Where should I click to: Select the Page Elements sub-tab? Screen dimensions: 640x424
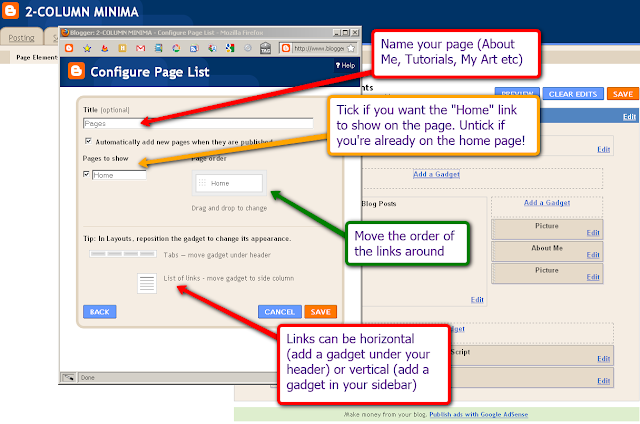pos(37,58)
